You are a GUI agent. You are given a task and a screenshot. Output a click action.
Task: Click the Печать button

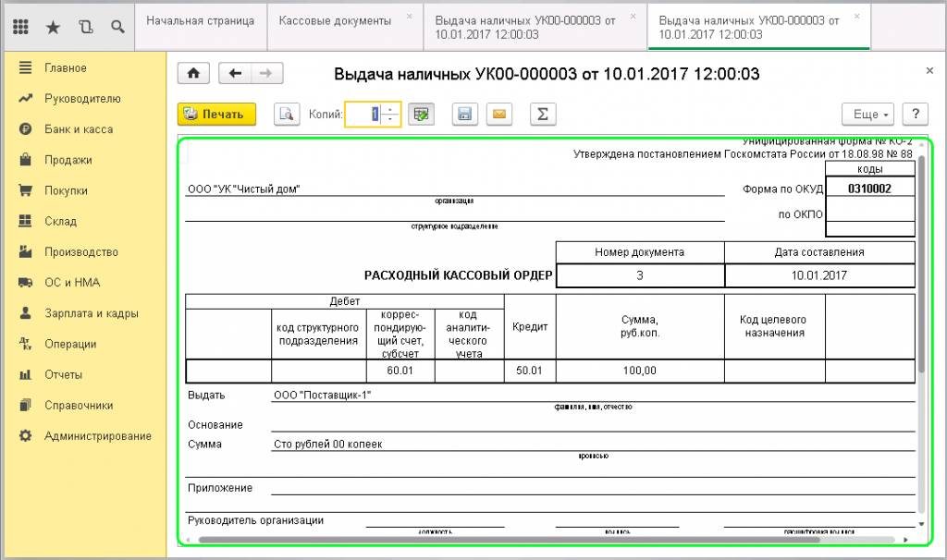[216, 114]
